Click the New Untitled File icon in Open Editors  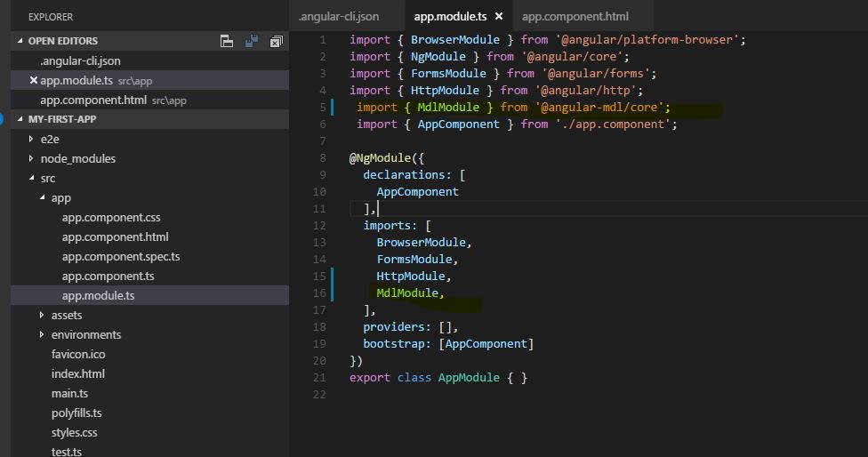227,41
